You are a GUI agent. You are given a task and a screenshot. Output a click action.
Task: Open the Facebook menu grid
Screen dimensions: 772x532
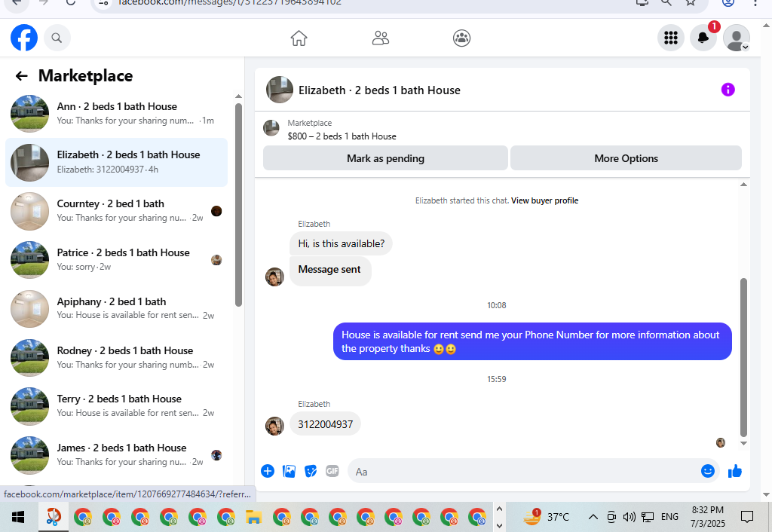(671, 38)
